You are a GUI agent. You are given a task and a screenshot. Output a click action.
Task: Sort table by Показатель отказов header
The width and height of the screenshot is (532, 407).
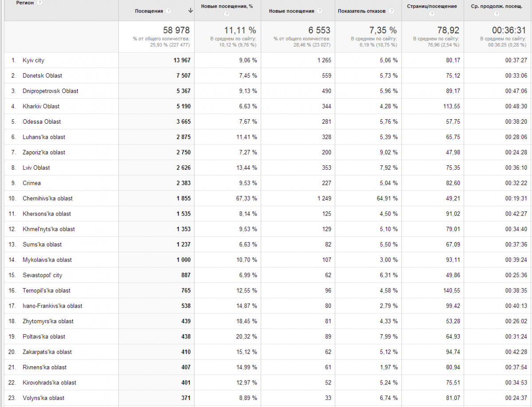coord(361,11)
